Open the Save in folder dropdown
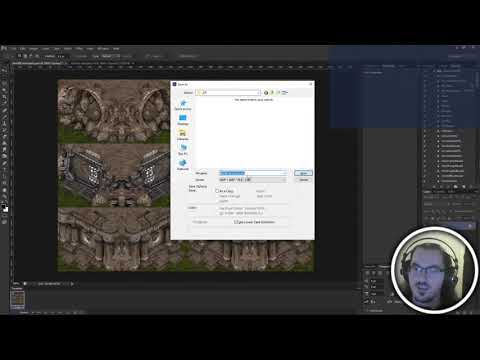The height and width of the screenshot is (360, 480). tap(228, 92)
